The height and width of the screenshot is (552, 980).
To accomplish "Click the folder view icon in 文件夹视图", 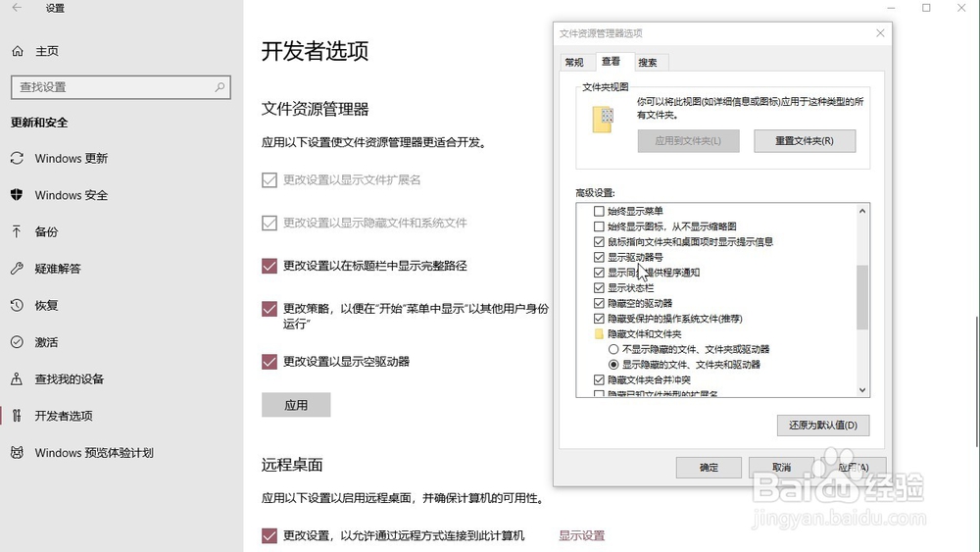I will pyautogui.click(x=603, y=119).
